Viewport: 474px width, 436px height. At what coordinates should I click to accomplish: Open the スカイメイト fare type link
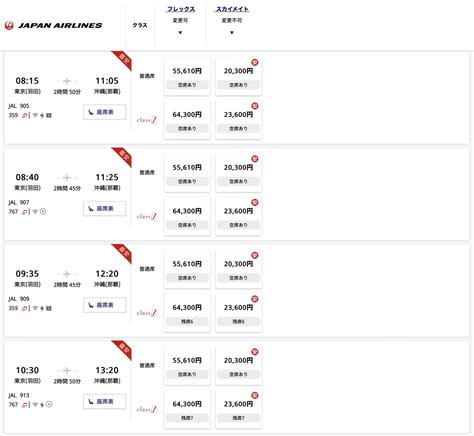[232, 9]
